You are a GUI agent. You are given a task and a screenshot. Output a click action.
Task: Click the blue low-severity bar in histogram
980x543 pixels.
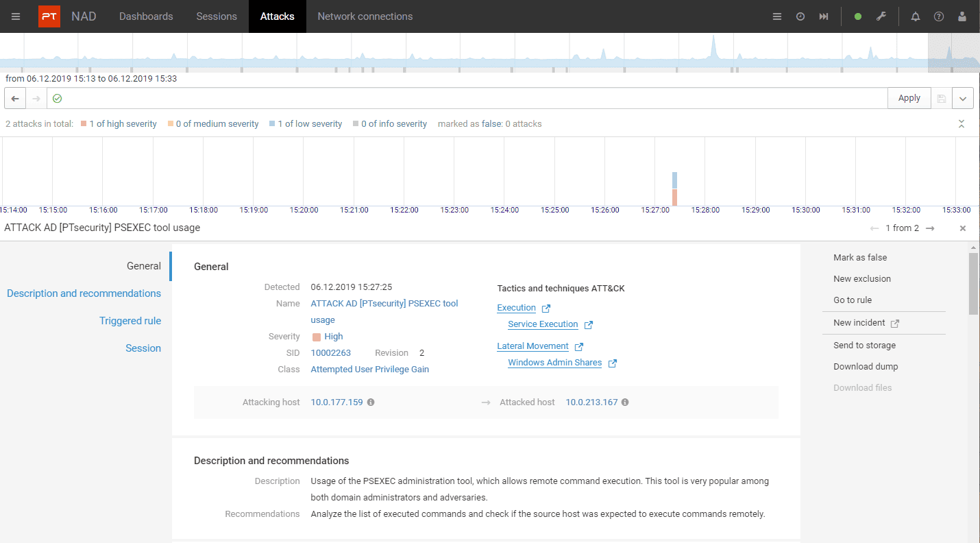(x=674, y=180)
